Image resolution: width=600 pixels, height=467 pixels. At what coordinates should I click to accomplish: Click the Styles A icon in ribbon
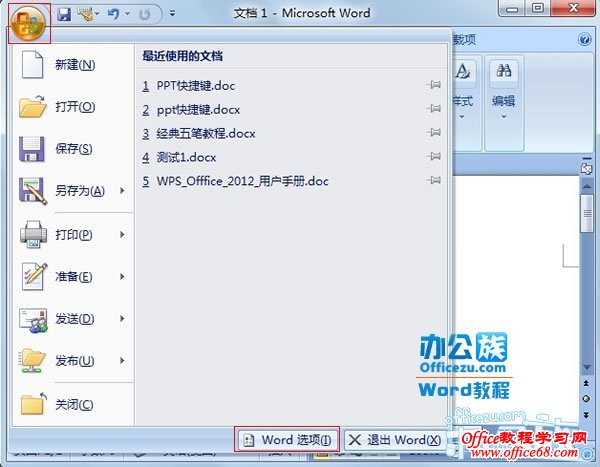click(464, 71)
